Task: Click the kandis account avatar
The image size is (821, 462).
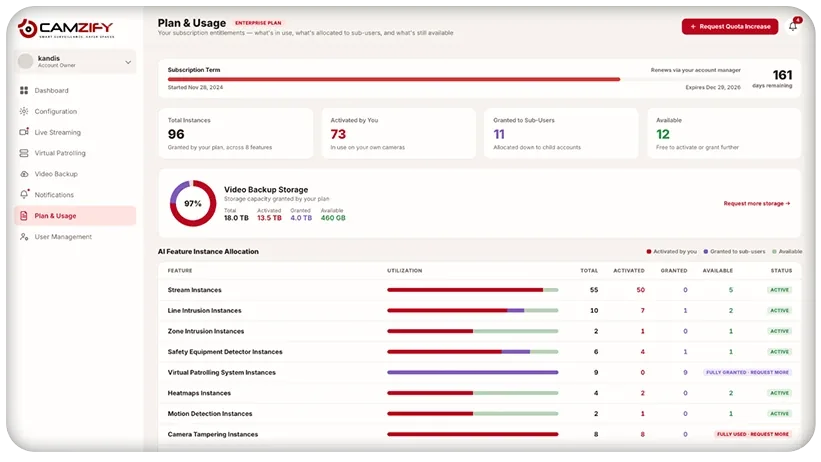Action: click(x=26, y=61)
